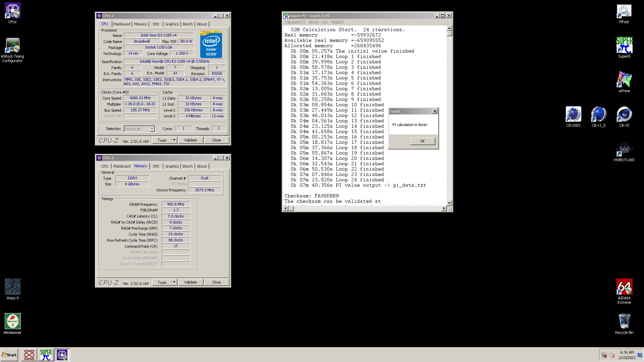Switch to Bench tab in bottom CPU-Z
This screenshot has height=362, width=644.
tap(188, 166)
